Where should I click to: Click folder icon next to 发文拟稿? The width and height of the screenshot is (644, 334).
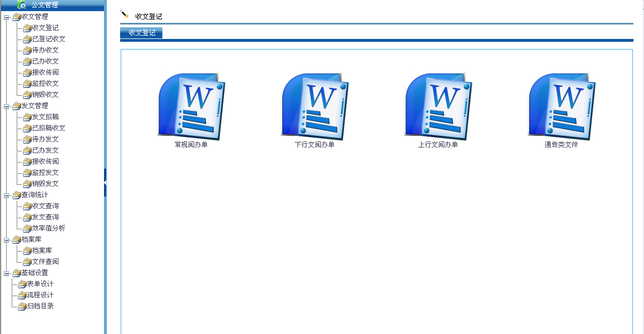(27, 117)
